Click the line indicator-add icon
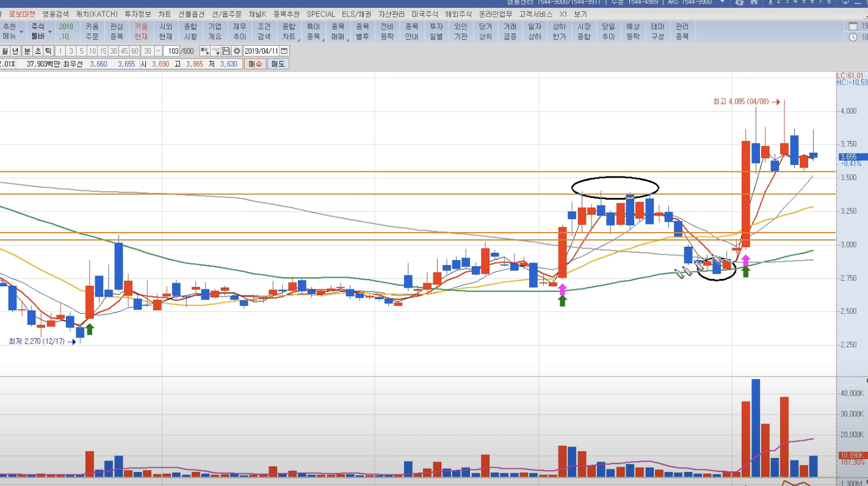The width and height of the screenshot is (868, 486). tap(216, 51)
